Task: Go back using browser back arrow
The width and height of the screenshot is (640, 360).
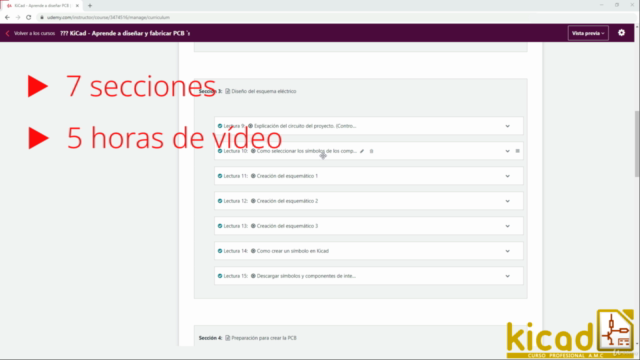Action: (7, 17)
